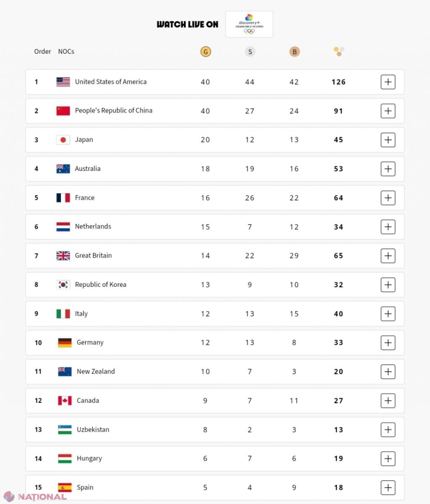Click the Japan flag icon

(x=63, y=140)
